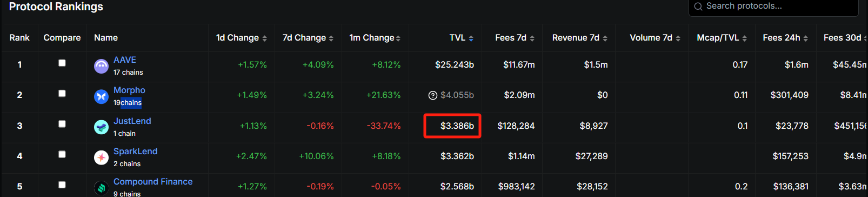Tick the Morpho compare checkbox
Screen dimensions: 868x197
click(x=62, y=93)
